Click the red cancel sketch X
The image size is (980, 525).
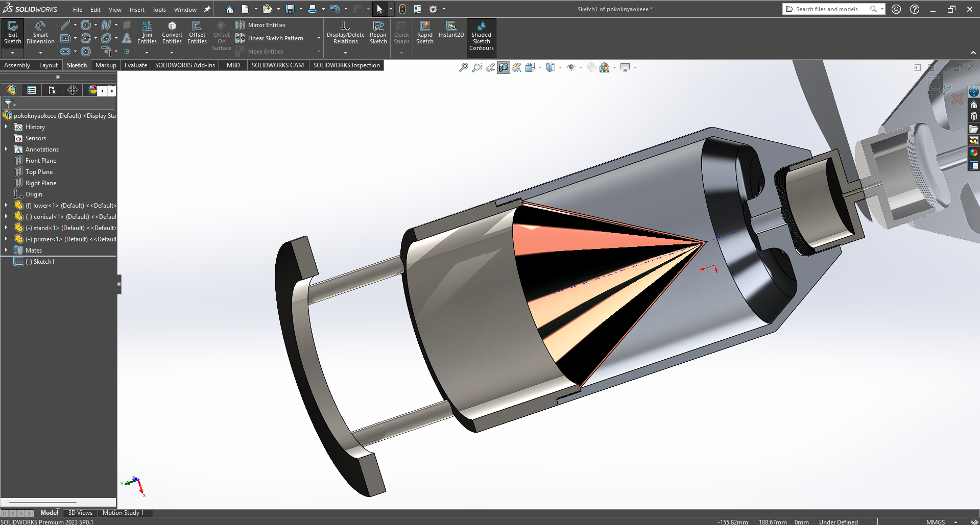pyautogui.click(x=958, y=99)
